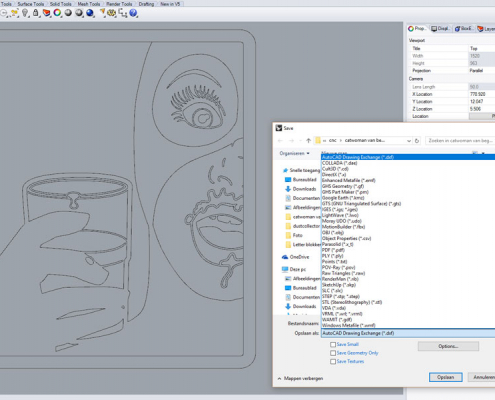Click the Y Location value 12.047
Image resolution: width=495 pixels, height=400 pixels.
tap(482, 101)
